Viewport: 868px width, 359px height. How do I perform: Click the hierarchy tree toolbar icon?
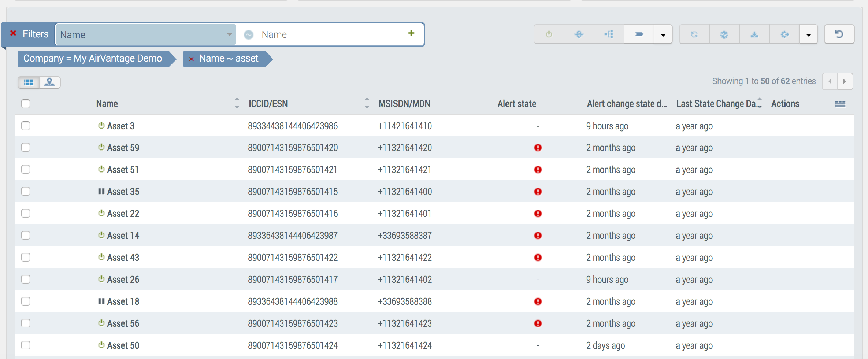coord(609,34)
